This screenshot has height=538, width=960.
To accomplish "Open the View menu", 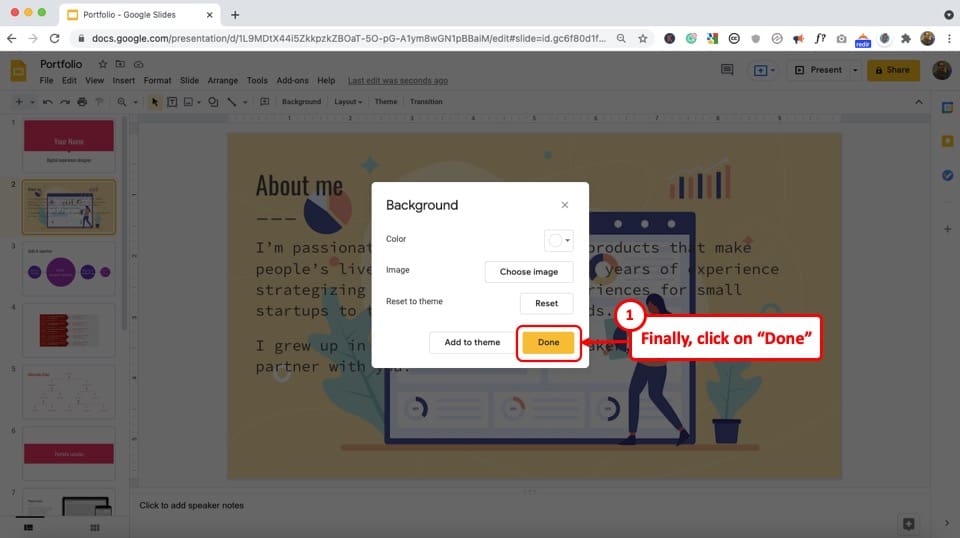I will coord(94,80).
